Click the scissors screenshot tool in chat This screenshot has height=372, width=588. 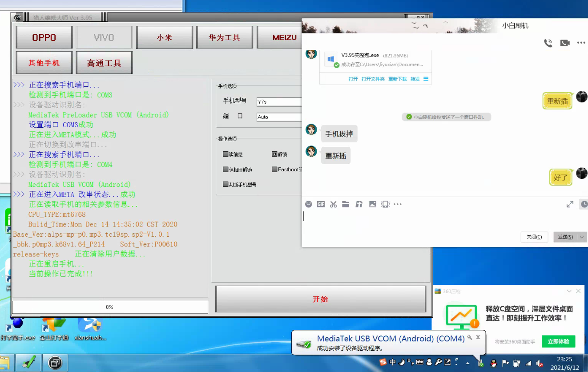(x=334, y=204)
